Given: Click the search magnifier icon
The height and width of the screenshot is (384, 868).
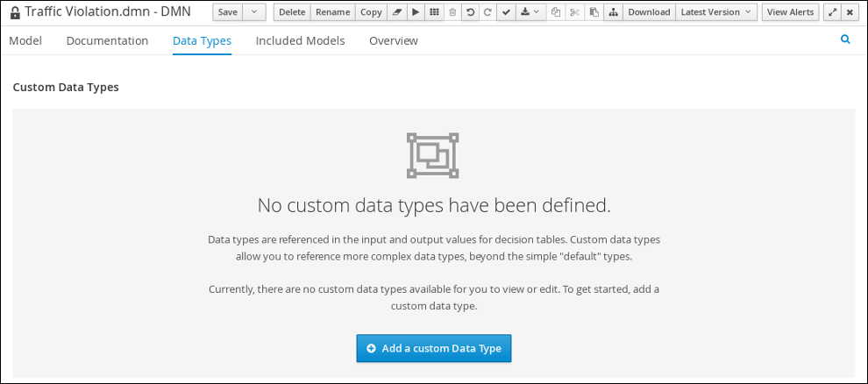Looking at the screenshot, I should pos(845,39).
